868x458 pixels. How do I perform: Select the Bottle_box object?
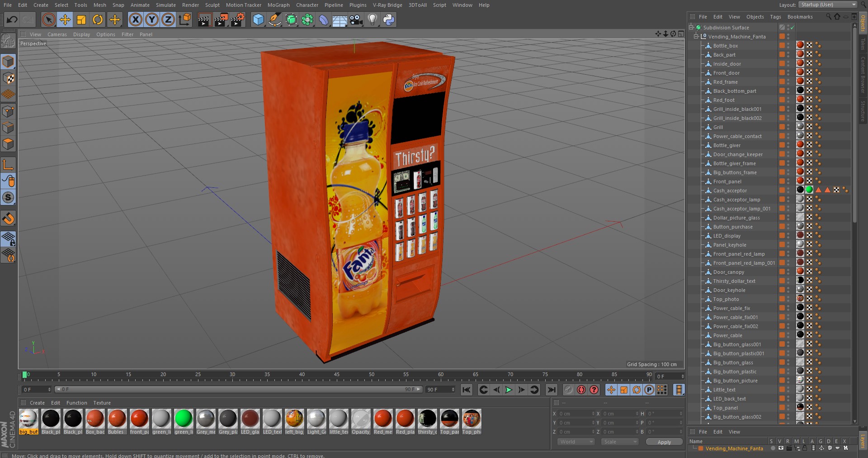pos(725,46)
